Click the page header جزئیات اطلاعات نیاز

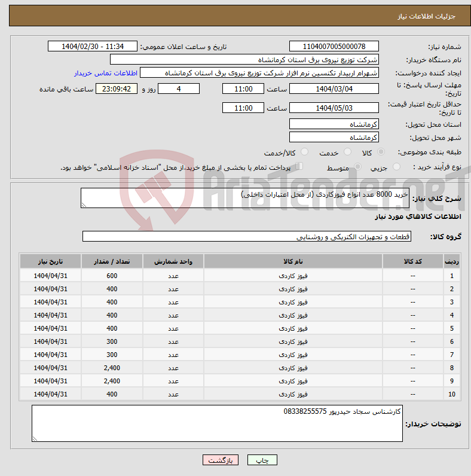pos(426,16)
